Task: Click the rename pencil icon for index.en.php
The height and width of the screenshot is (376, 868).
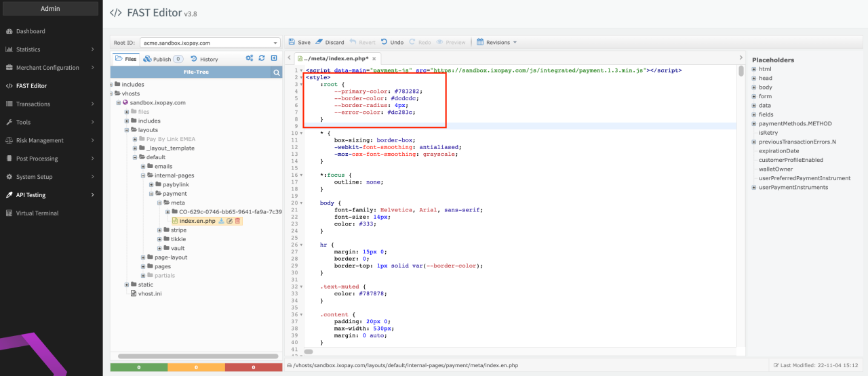Action: (230, 221)
